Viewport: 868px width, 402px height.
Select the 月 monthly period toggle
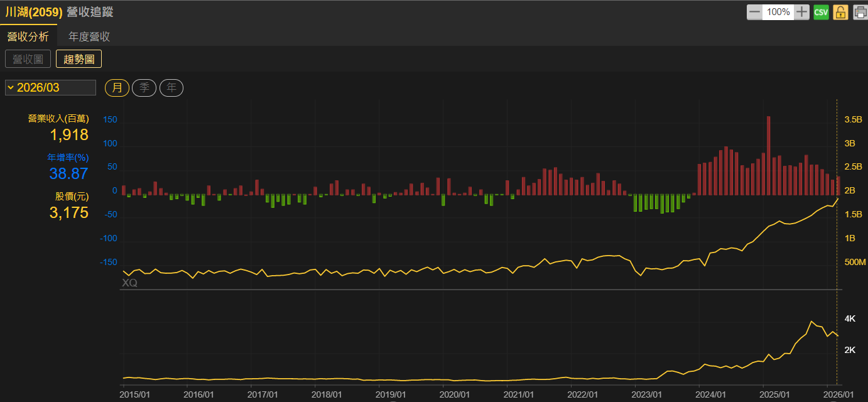[x=117, y=87]
